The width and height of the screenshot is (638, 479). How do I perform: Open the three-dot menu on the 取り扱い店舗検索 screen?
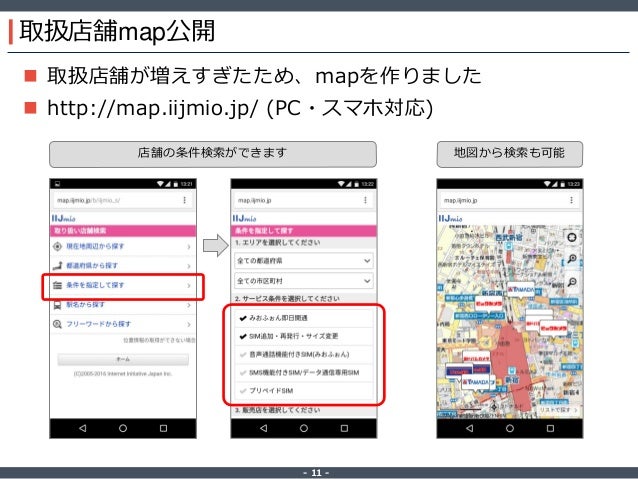pos(184,200)
